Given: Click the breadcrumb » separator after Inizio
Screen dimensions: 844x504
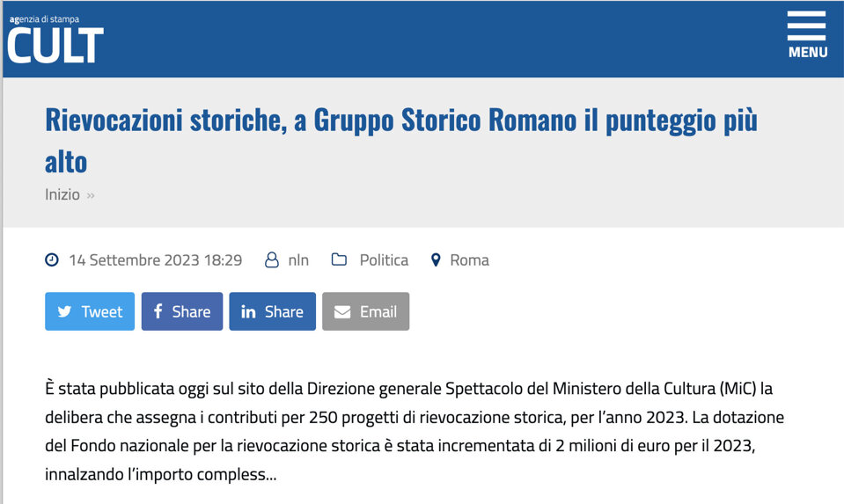Looking at the screenshot, I should click(91, 195).
